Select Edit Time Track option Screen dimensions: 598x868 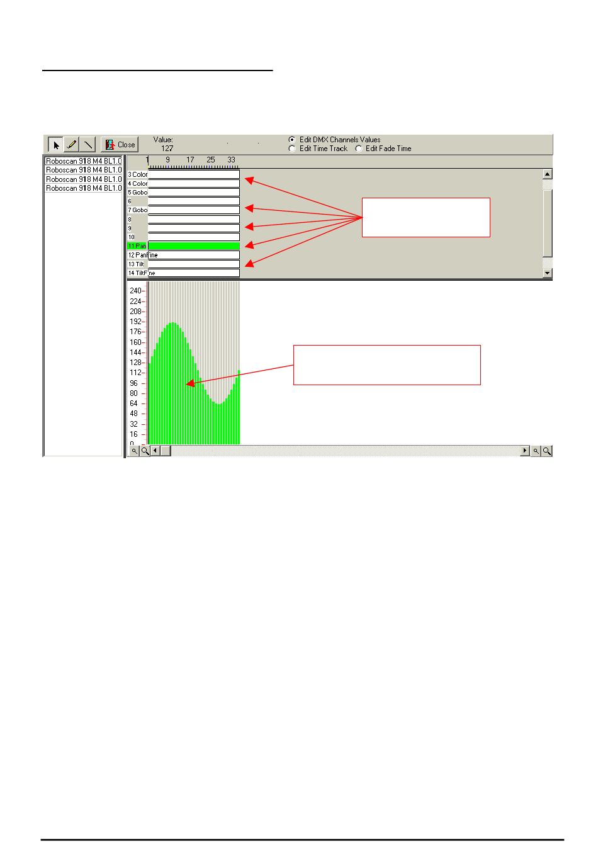[x=318, y=149]
